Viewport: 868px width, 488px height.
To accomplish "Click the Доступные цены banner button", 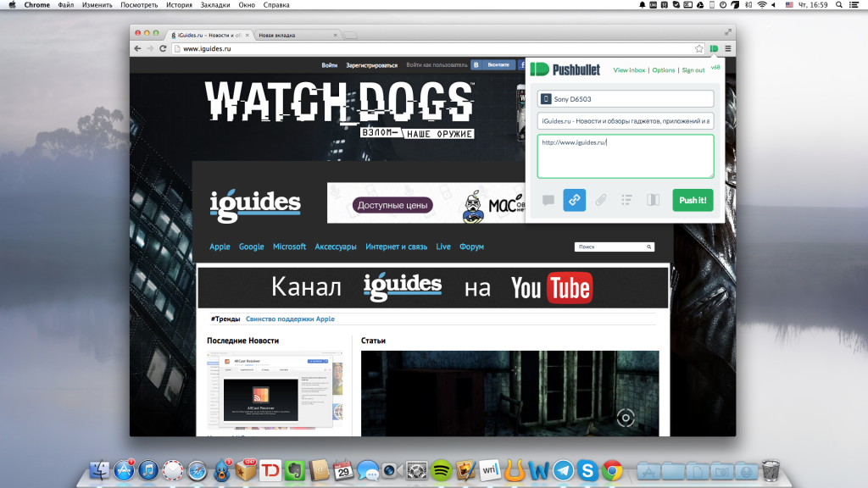I will click(x=392, y=205).
